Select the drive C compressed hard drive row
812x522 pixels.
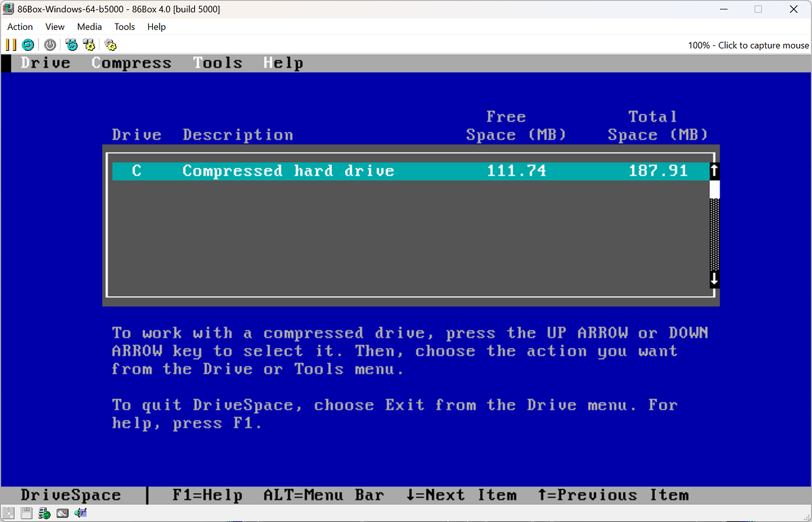point(410,171)
